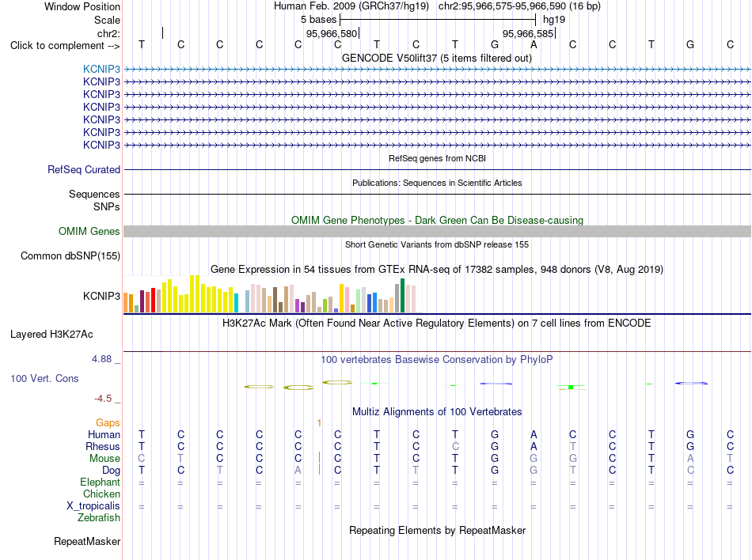Click the -4.5 PhyloP lower scale value
Screen dimensions: 752x560
103,399
